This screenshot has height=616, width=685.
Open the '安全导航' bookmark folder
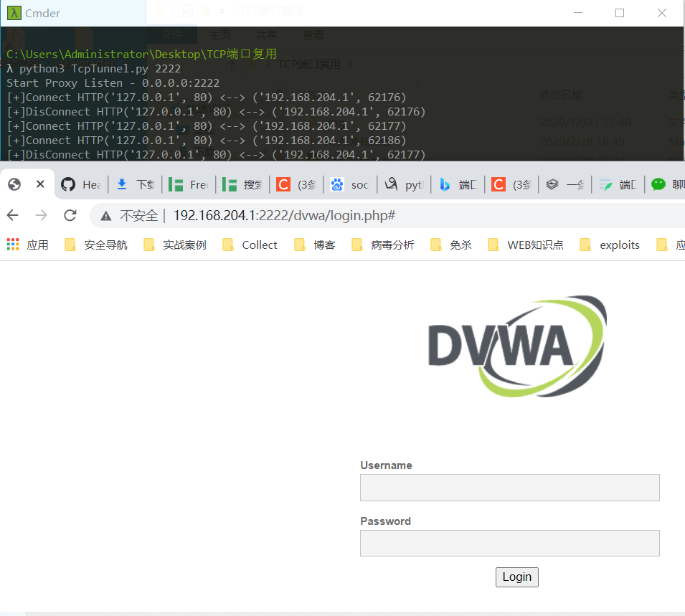[x=96, y=245]
